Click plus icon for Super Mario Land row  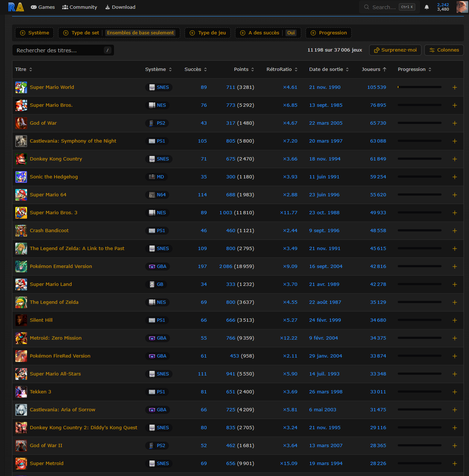click(455, 284)
